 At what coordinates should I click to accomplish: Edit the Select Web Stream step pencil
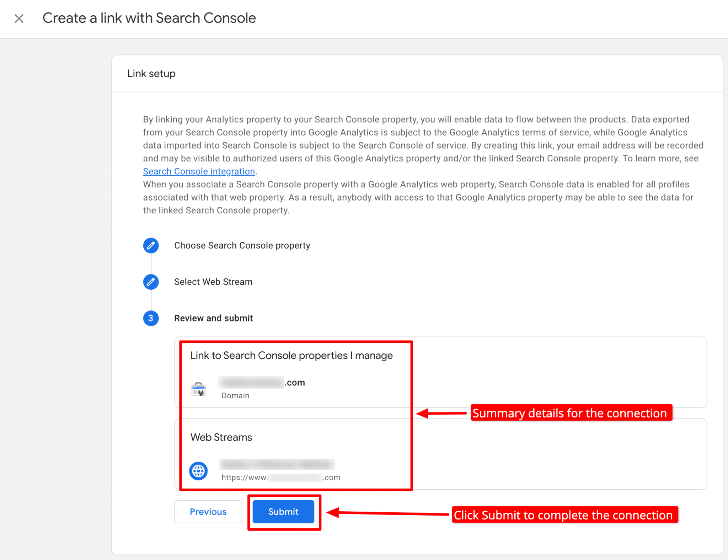(x=151, y=282)
